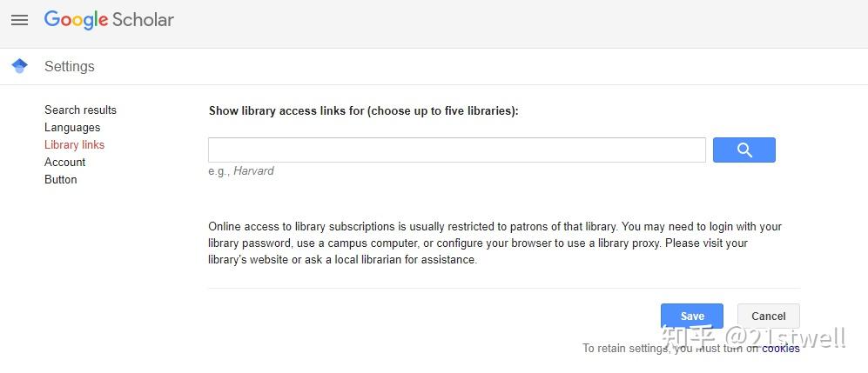The image size is (868, 373).
Task: Click the library subscriptions help paragraph
Action: point(495,243)
